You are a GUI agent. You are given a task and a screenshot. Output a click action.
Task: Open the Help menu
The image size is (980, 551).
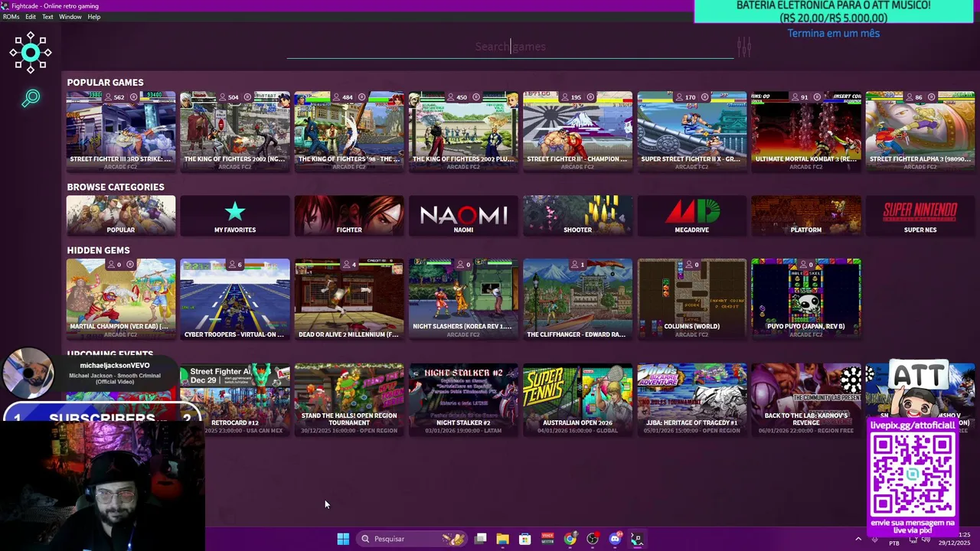tap(94, 17)
